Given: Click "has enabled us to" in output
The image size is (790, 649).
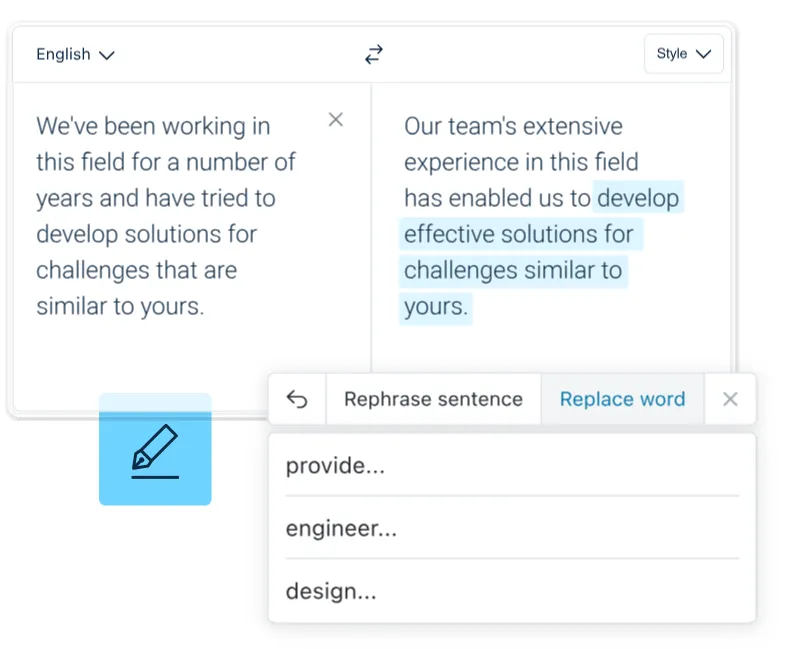Looking at the screenshot, I should click(496, 198).
